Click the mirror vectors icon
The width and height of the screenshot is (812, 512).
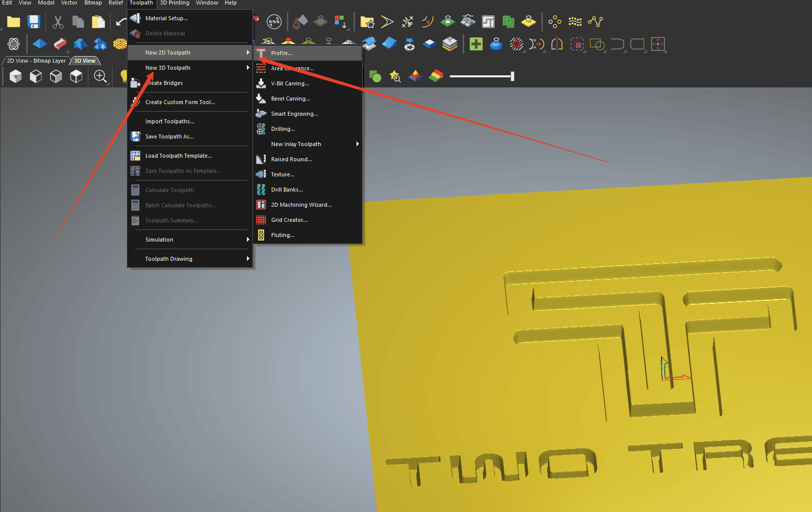(x=556, y=44)
